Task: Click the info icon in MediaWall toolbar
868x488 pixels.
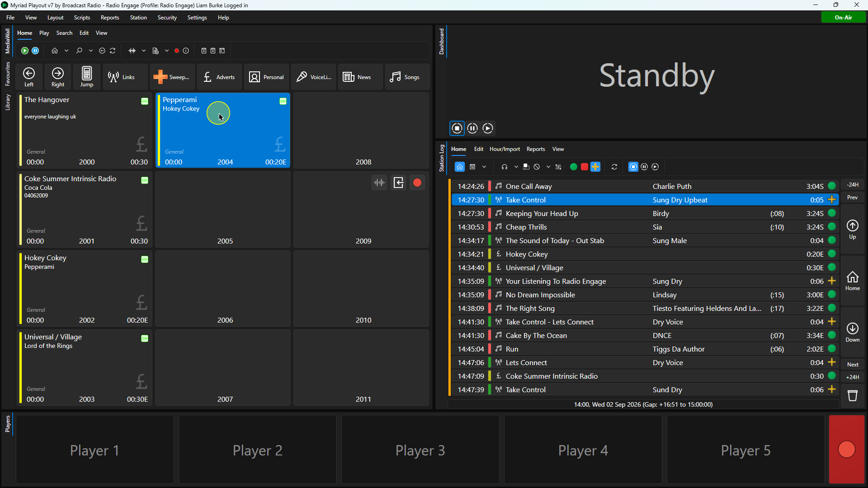Action: 186,51
